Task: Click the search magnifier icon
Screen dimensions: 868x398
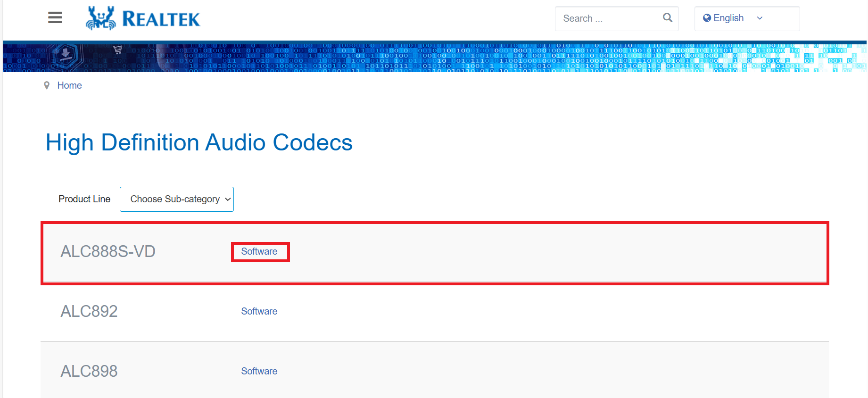Action: [667, 18]
